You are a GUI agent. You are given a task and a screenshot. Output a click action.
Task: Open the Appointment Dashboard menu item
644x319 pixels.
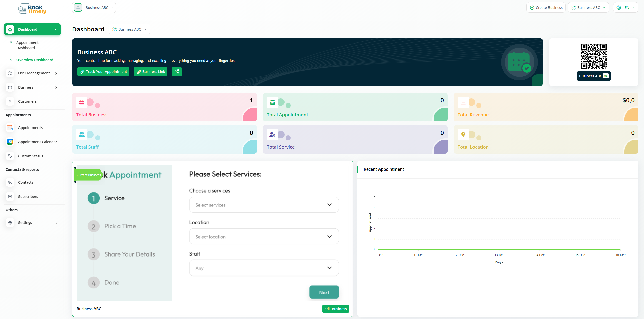pyautogui.click(x=27, y=45)
